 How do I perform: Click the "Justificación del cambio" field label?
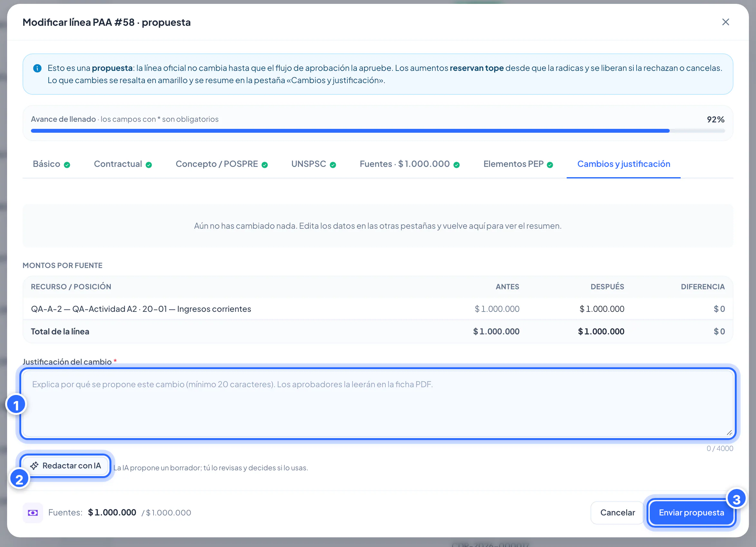click(67, 361)
